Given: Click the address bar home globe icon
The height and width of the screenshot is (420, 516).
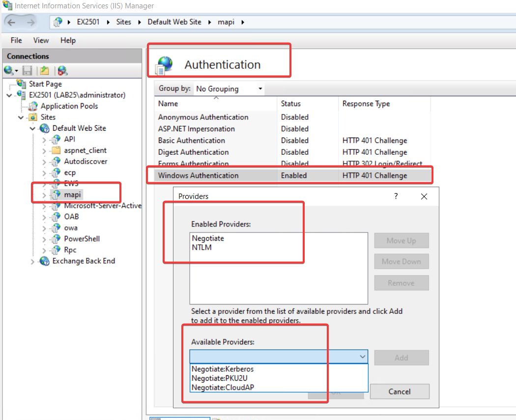Looking at the screenshot, I should [x=58, y=22].
